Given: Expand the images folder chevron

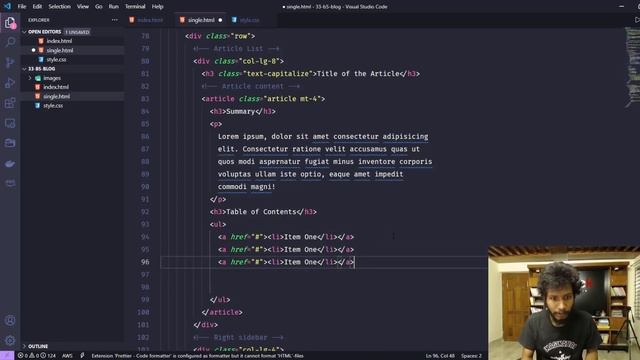Looking at the screenshot, I should click(x=30, y=78).
